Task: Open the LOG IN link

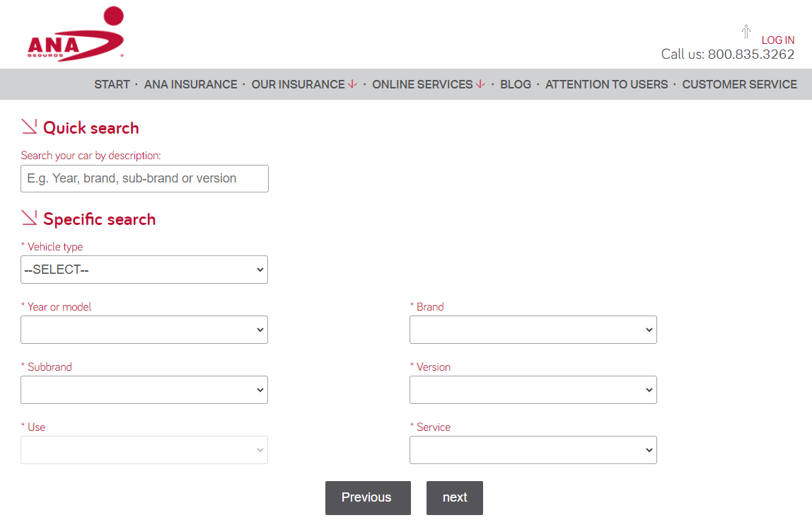Action: tap(777, 40)
